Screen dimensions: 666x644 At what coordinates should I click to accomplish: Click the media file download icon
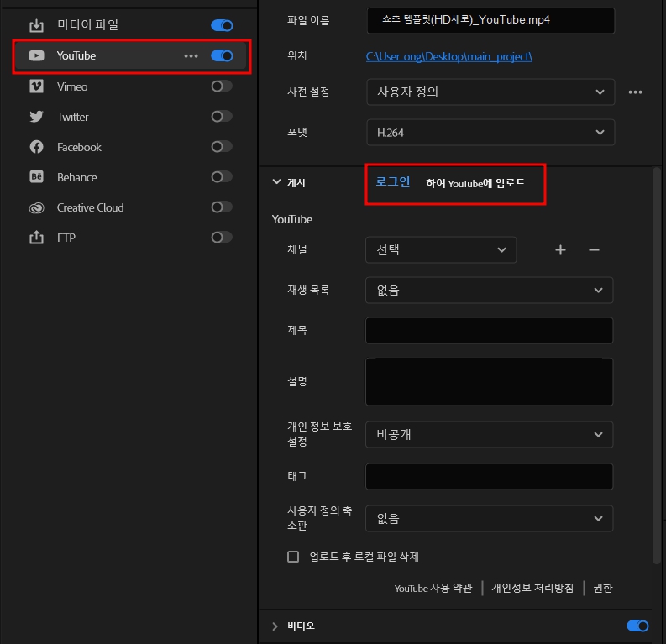click(x=36, y=25)
